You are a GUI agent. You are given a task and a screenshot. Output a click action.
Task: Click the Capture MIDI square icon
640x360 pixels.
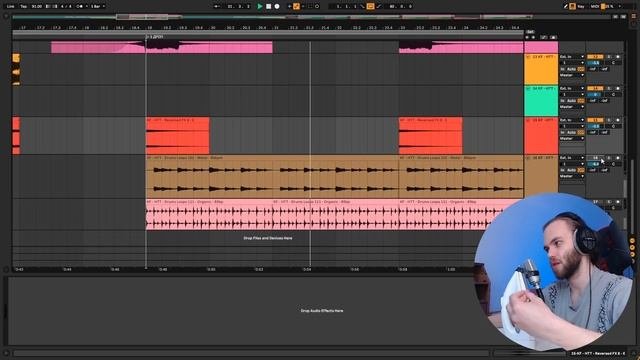pos(310,6)
